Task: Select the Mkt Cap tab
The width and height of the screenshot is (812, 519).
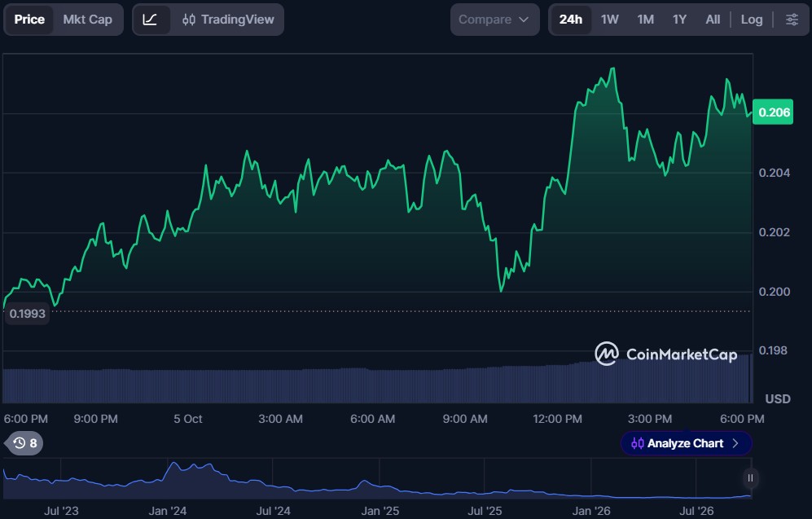Action: coord(87,20)
